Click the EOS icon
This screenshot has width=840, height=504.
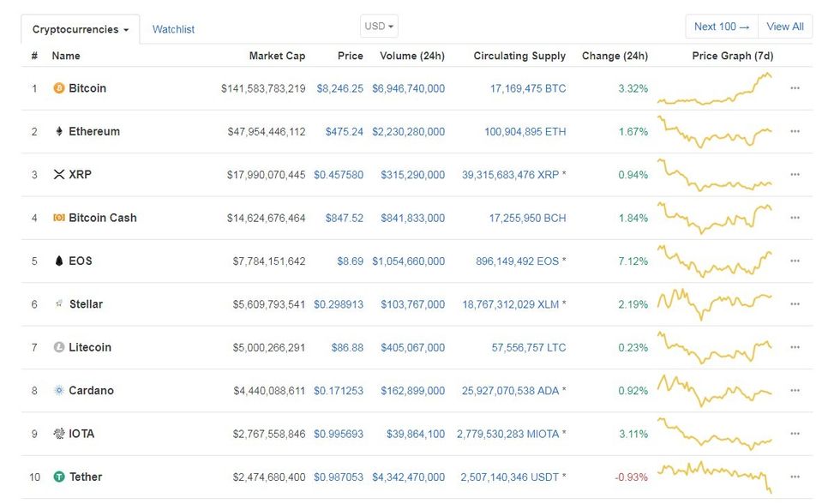tap(57, 261)
